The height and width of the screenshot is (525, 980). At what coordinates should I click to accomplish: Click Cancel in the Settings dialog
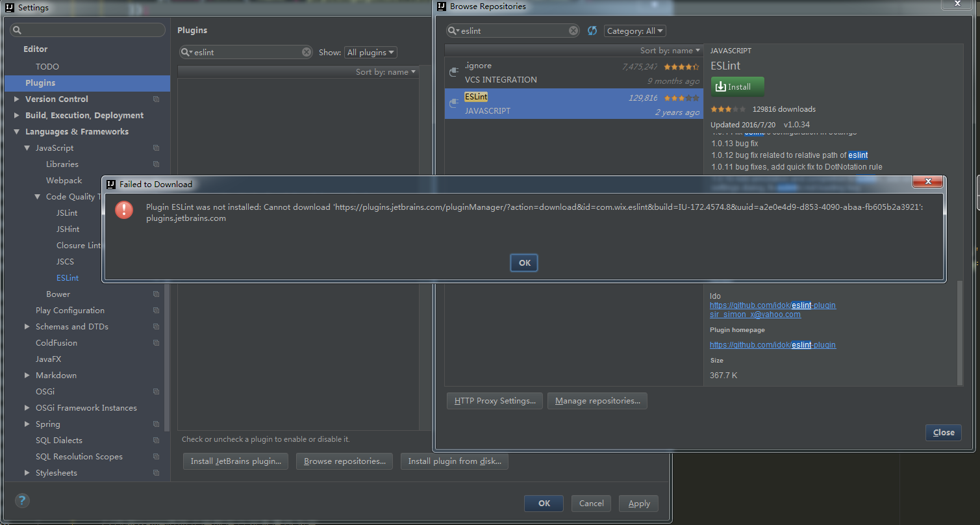pyautogui.click(x=591, y=504)
